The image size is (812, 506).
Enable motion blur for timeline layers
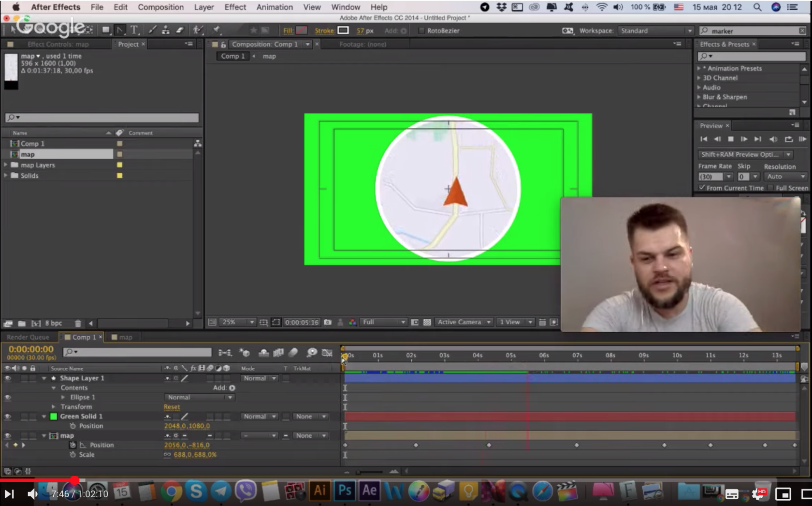[x=293, y=353]
